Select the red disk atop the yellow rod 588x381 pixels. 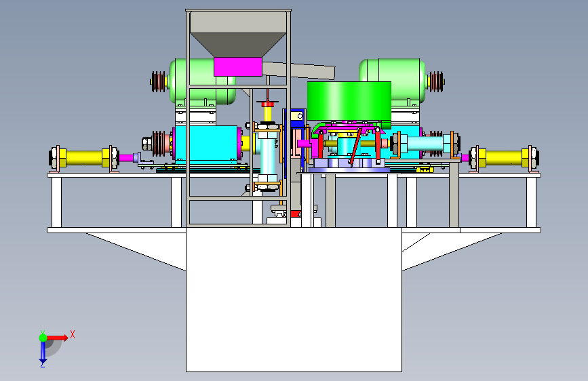[267, 104]
